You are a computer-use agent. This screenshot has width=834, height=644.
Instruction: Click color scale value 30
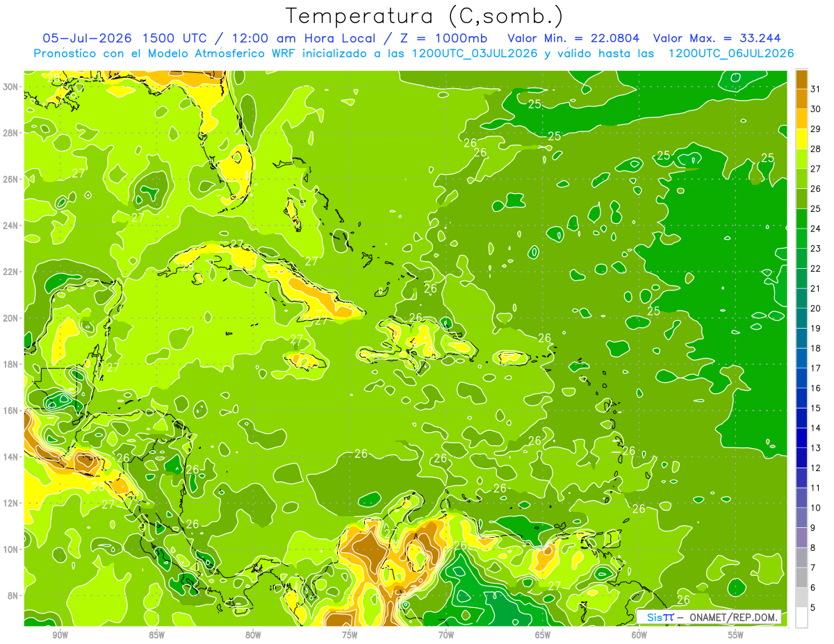[816, 109]
